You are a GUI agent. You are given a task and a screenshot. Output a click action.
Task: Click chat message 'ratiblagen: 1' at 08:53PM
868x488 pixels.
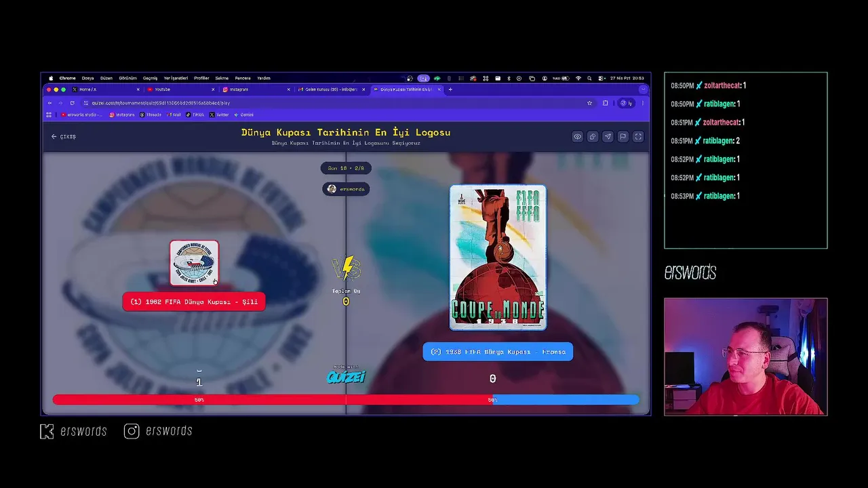point(705,196)
